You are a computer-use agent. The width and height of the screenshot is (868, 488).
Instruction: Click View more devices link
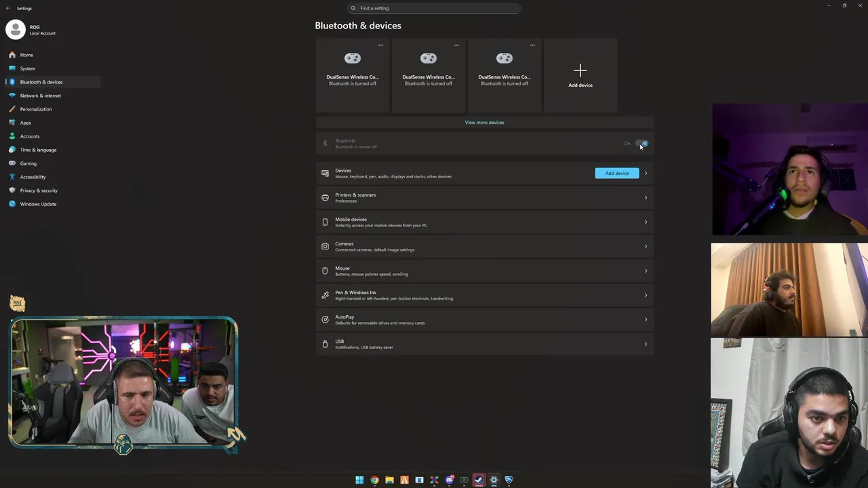(484, 123)
